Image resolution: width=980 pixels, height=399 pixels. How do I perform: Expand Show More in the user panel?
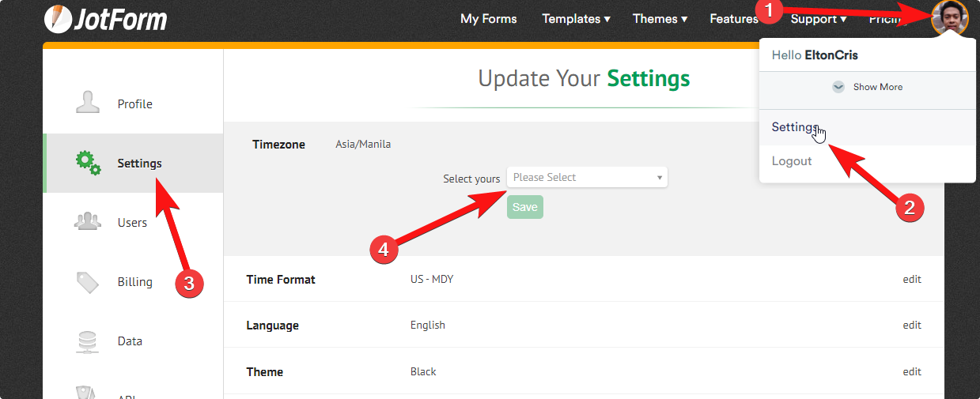867,87
